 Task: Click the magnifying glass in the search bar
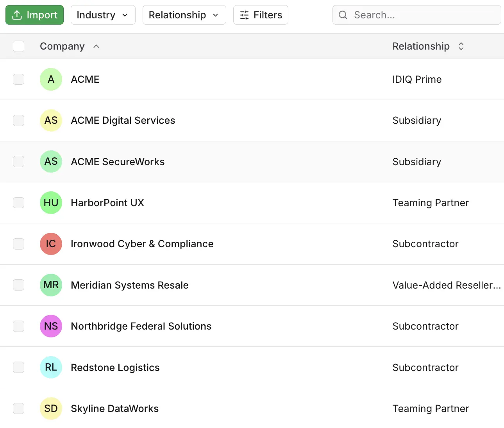[x=343, y=15]
